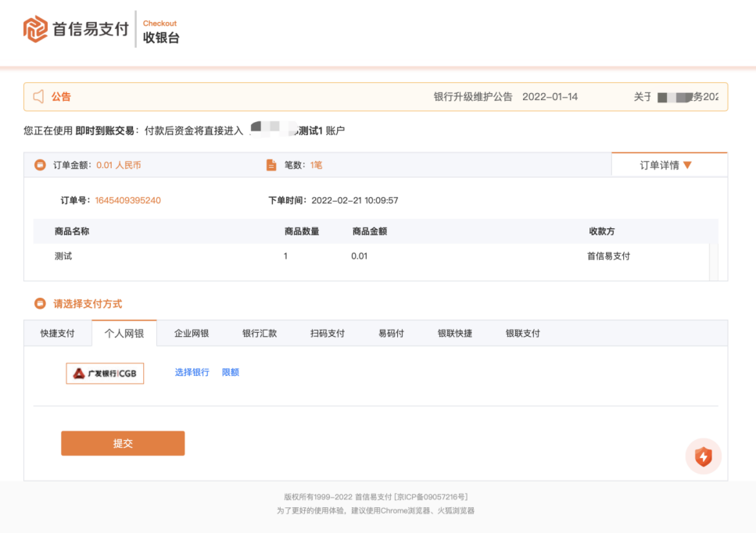756x533 pixels.
Task: Click the 收款方 column header
Action: [x=602, y=231]
